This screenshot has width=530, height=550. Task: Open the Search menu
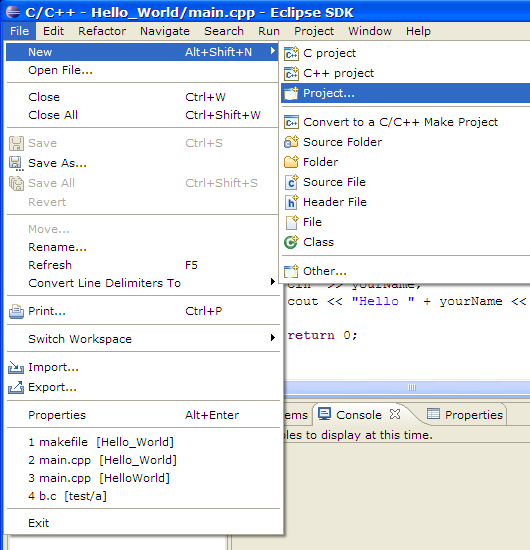click(x=224, y=31)
